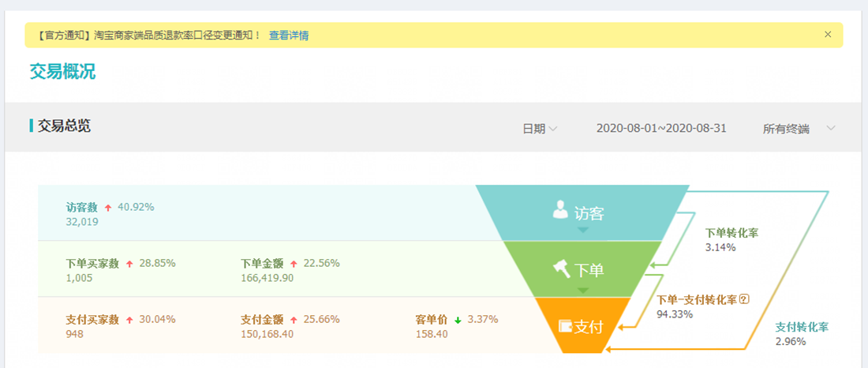
Task: Click the 支付买家数 metric label
Action: pyautogui.click(x=92, y=320)
